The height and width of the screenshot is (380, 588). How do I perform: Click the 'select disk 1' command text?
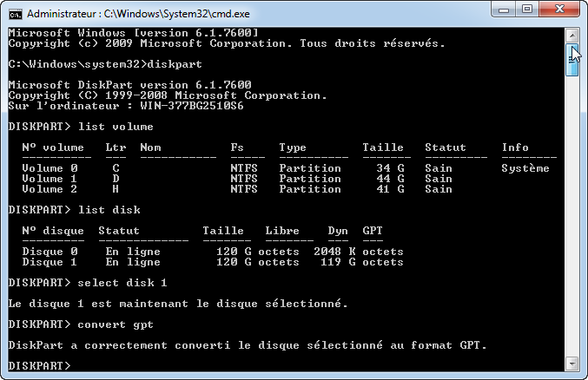pos(122,283)
